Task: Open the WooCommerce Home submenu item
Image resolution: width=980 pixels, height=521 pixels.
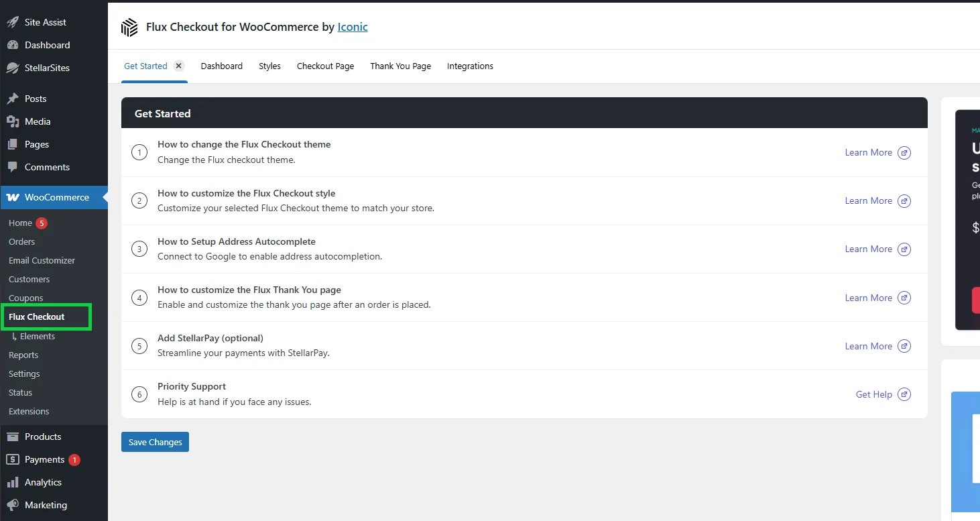Action: (x=20, y=223)
